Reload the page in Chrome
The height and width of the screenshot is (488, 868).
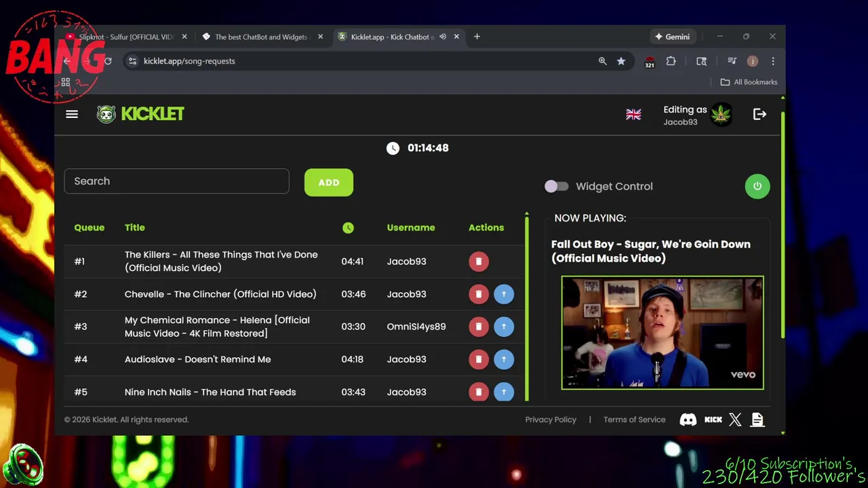108,61
